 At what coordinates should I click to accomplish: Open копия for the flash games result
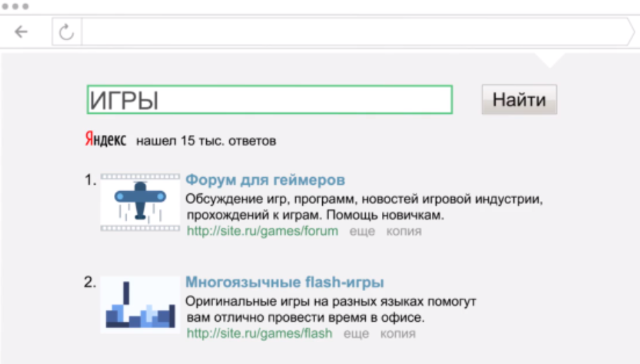[x=397, y=333]
